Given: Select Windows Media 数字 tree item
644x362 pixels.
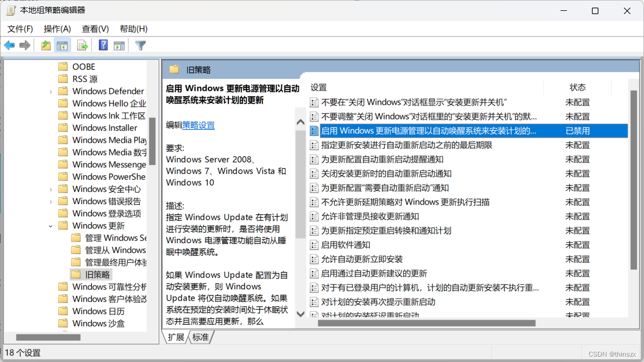Looking at the screenshot, I should point(109,152).
